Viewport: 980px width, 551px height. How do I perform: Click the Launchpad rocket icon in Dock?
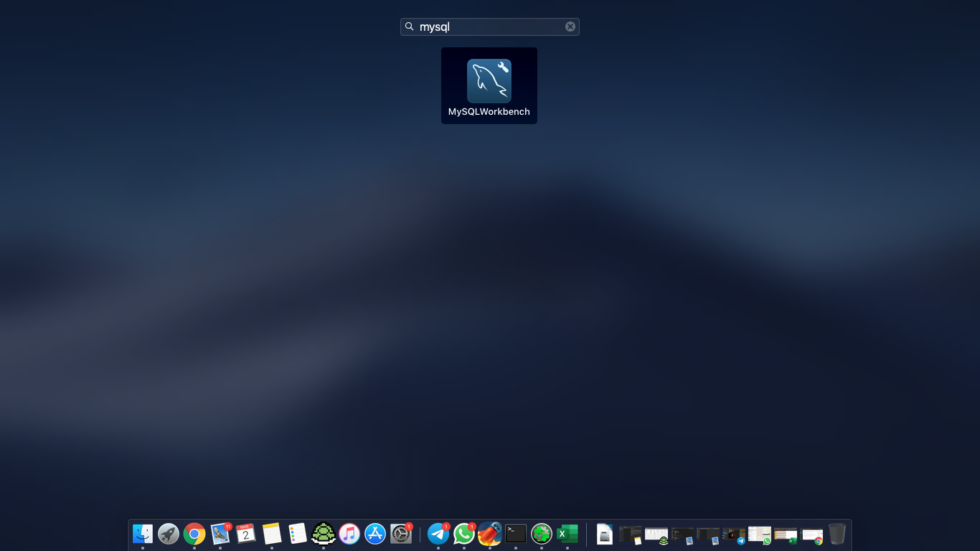[x=169, y=534]
